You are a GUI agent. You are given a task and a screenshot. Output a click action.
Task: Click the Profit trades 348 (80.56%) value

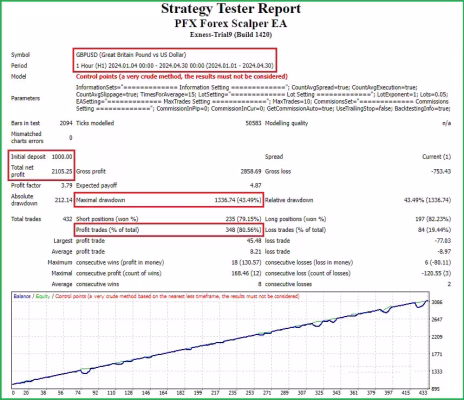[x=243, y=230]
